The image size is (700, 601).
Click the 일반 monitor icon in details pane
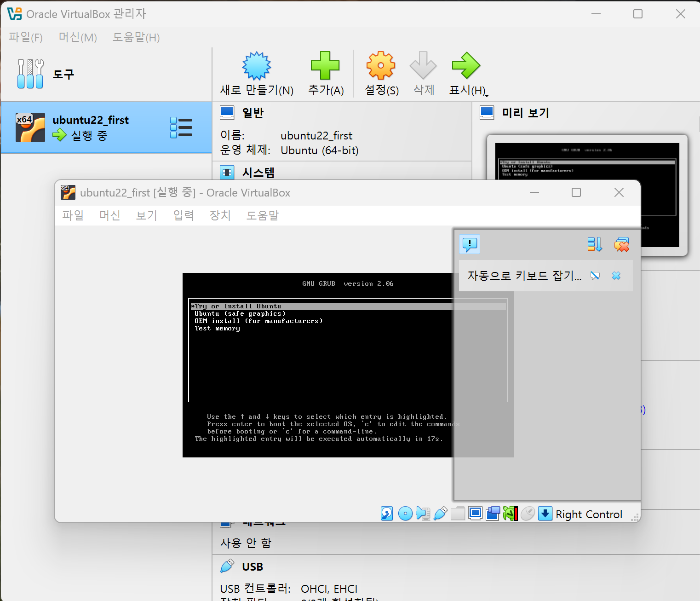tap(227, 113)
